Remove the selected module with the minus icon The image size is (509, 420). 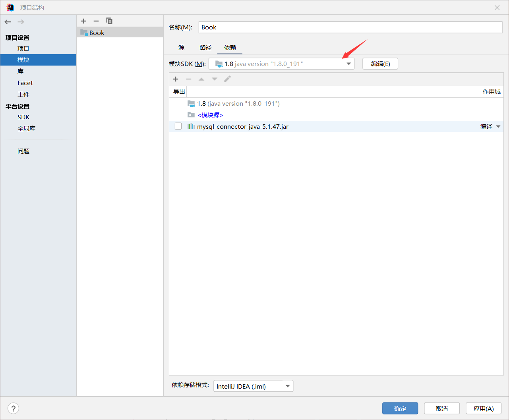96,21
